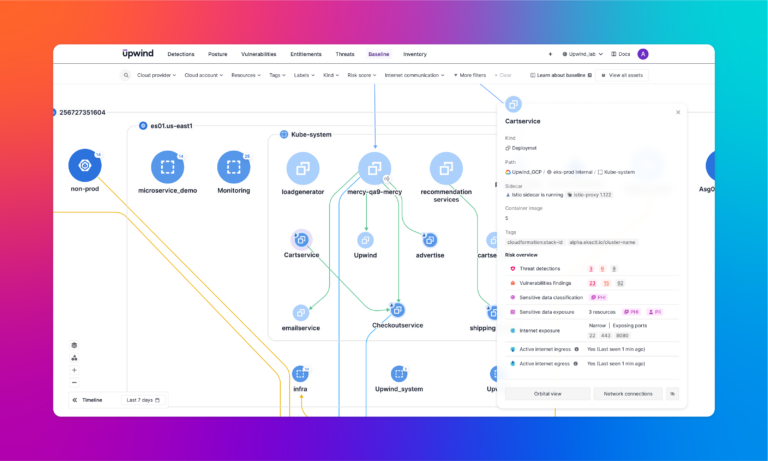
Task: Open the Labels filter dropdown
Action: 304,75
